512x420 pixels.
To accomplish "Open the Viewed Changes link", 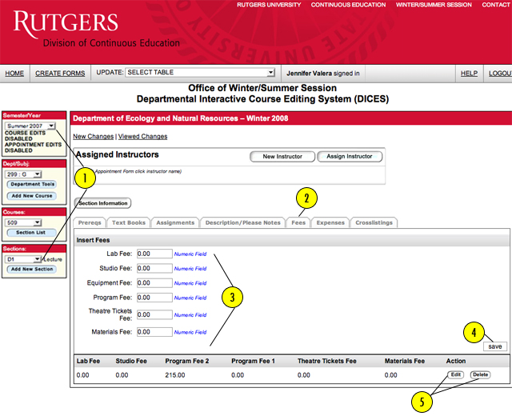I will tap(142, 137).
